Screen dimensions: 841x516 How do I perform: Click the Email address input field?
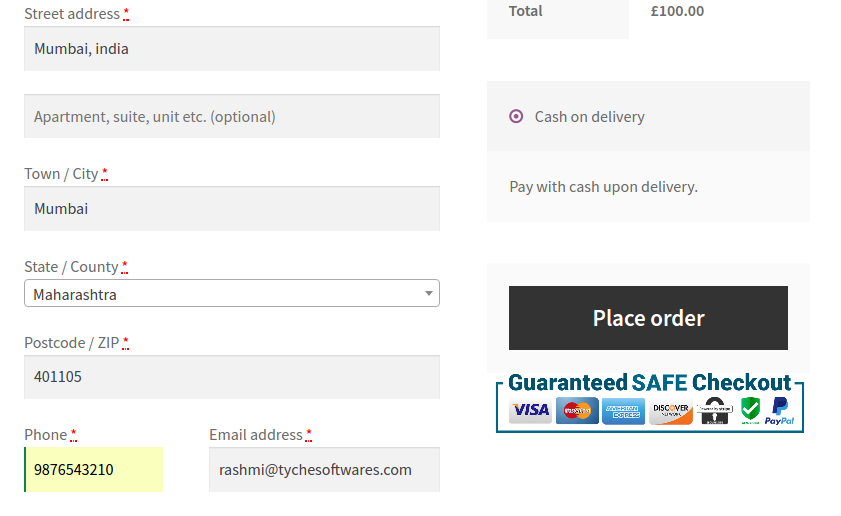click(324, 470)
